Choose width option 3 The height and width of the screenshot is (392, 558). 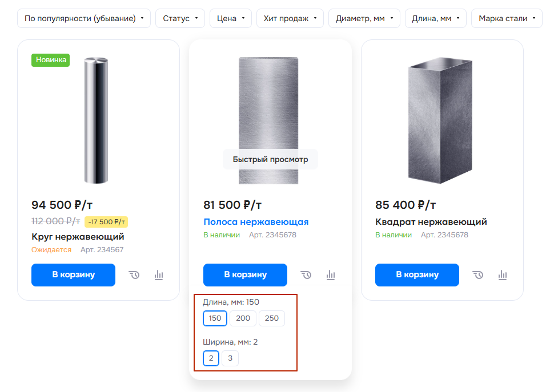[230, 358]
